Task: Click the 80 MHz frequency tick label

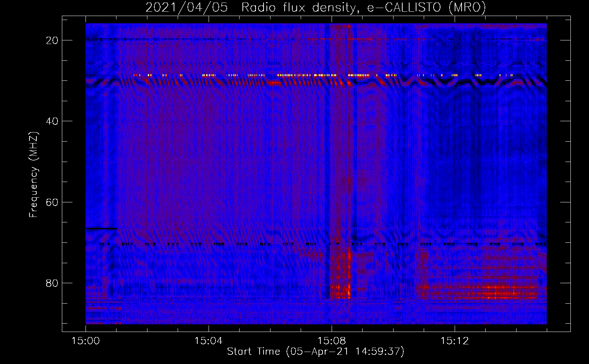Action: coord(52,283)
